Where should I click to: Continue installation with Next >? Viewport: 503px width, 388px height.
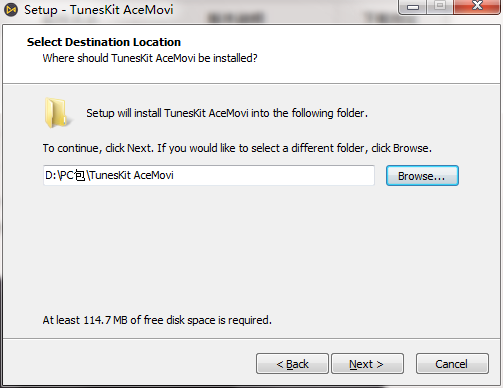(367, 364)
